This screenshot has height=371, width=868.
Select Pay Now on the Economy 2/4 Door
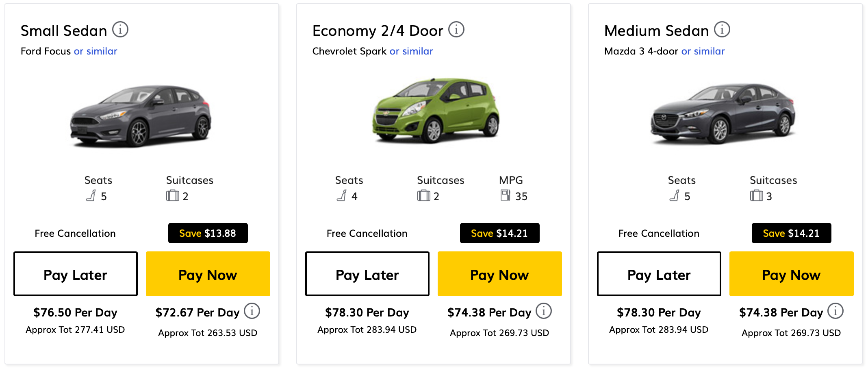(499, 274)
